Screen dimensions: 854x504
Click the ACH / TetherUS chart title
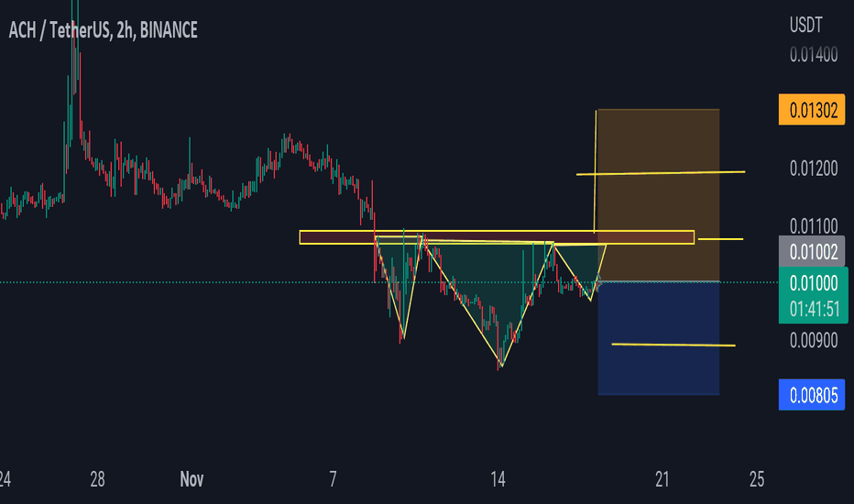(x=103, y=30)
